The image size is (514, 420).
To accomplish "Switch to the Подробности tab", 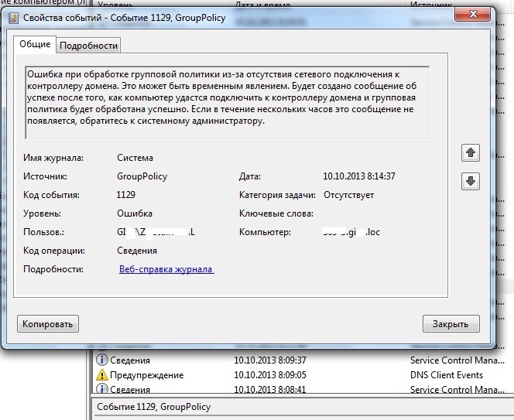I will [x=89, y=46].
